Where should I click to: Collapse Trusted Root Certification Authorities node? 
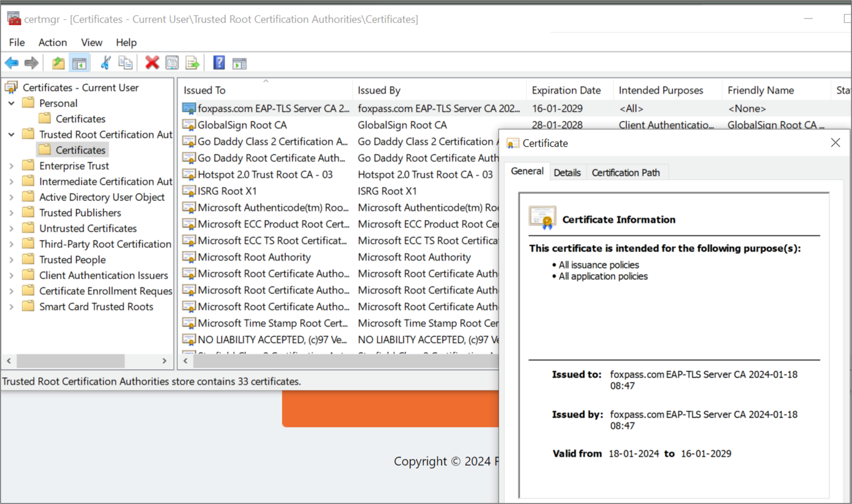12,134
